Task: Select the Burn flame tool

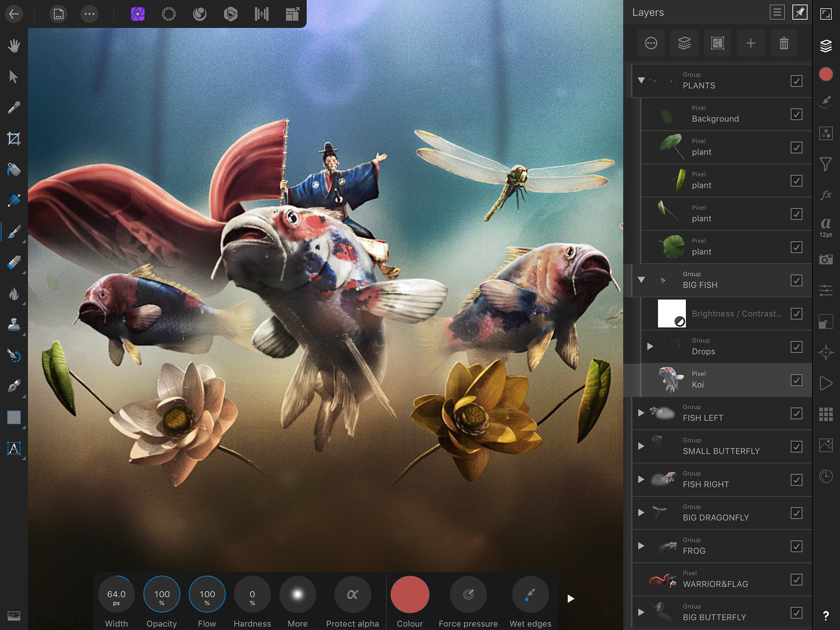Action: pyautogui.click(x=14, y=293)
